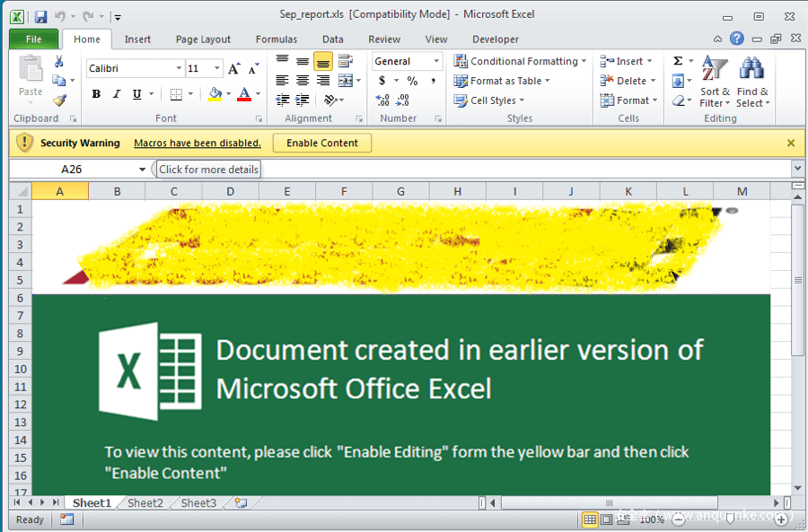Open the AutoSum sigma function
This screenshot has height=532, width=808.
click(x=678, y=61)
